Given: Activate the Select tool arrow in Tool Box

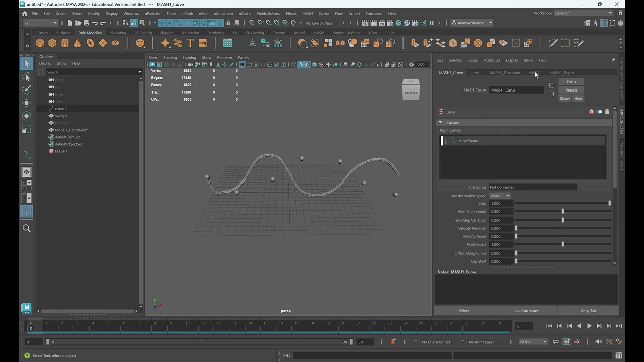Looking at the screenshot, I should tap(26, 64).
